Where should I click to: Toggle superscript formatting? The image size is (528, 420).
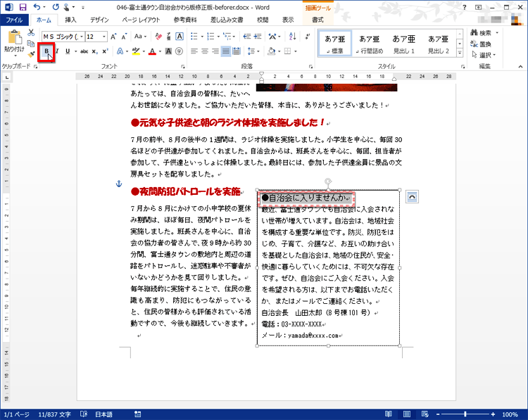point(106,51)
